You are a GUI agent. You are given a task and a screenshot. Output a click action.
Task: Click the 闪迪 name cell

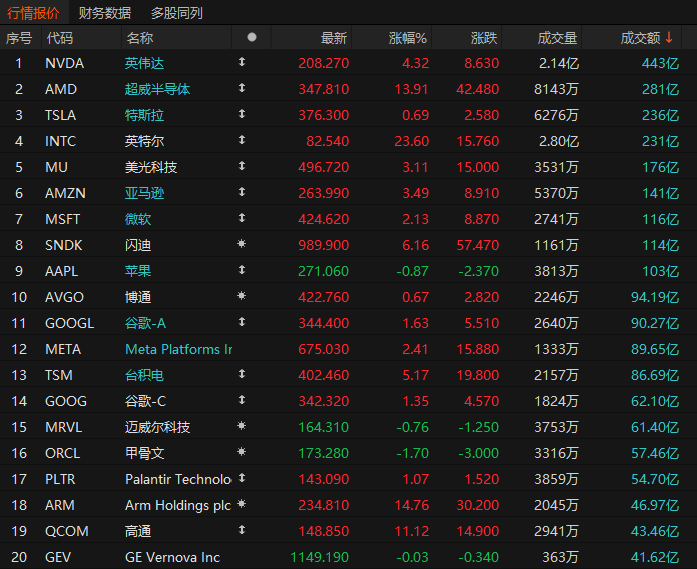point(138,245)
